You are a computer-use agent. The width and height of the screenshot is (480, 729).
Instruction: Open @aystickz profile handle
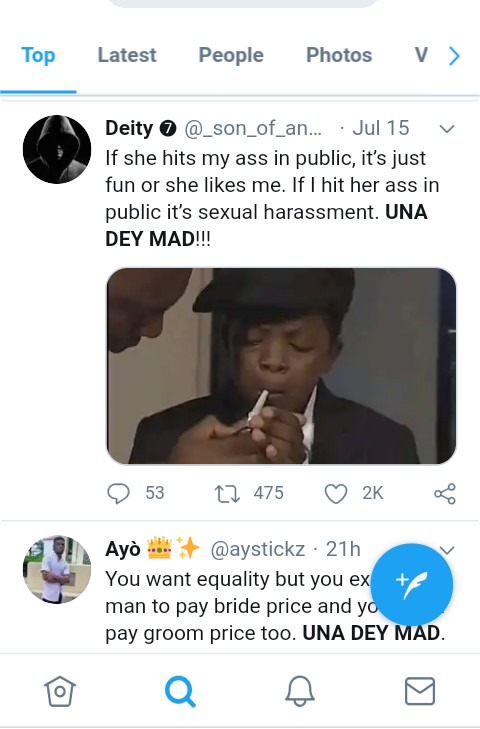[258, 550]
